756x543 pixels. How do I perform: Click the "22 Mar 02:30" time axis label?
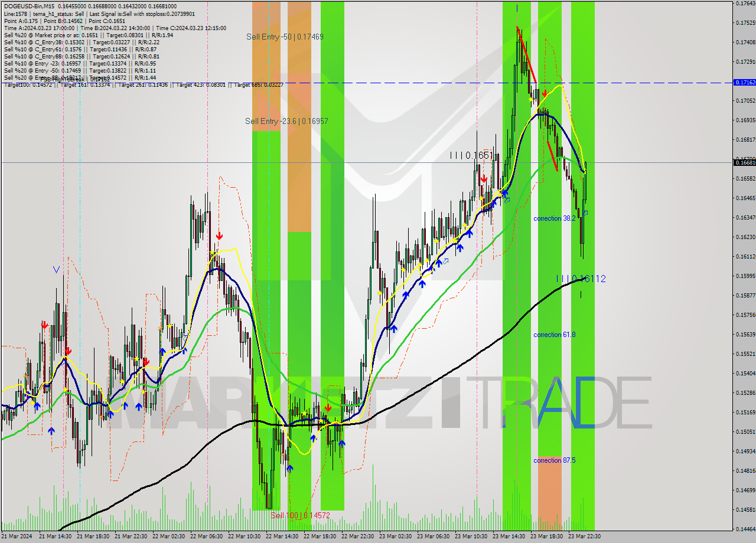coord(169,537)
